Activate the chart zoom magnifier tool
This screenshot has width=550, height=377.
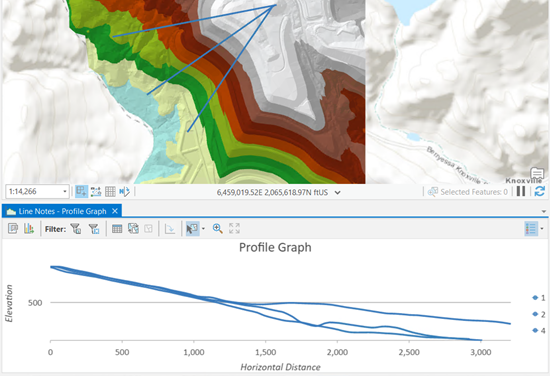(x=217, y=229)
